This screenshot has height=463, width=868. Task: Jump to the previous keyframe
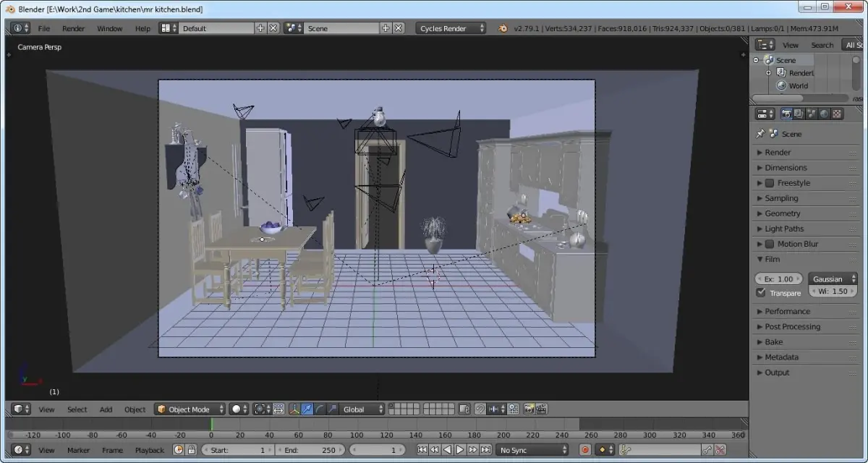(x=434, y=450)
